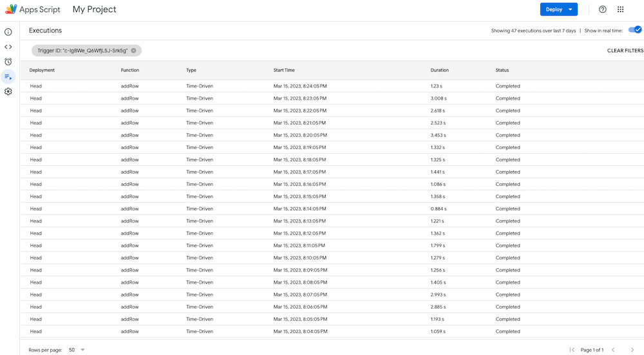The width and height of the screenshot is (644, 355).
Task: Toggle the Show in real time switch
Action: tap(635, 30)
